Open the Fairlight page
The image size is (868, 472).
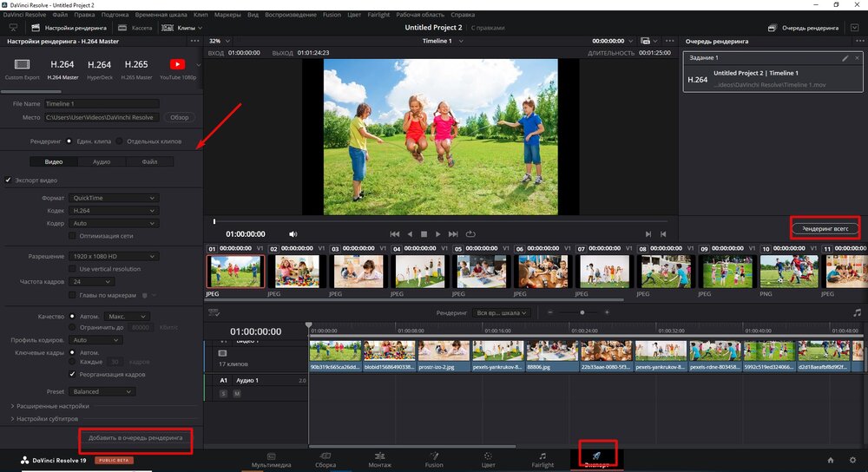(x=542, y=460)
